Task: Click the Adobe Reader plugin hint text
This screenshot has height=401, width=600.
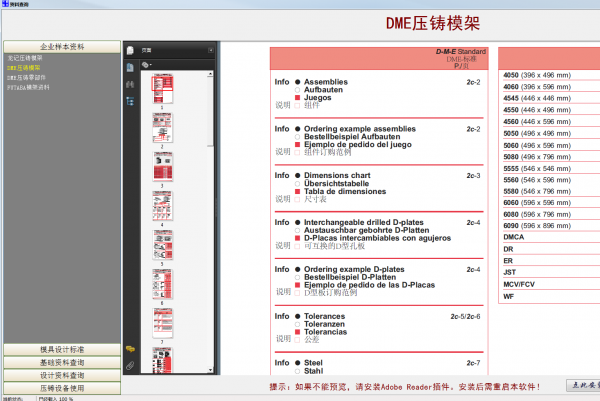Action: click(405, 387)
